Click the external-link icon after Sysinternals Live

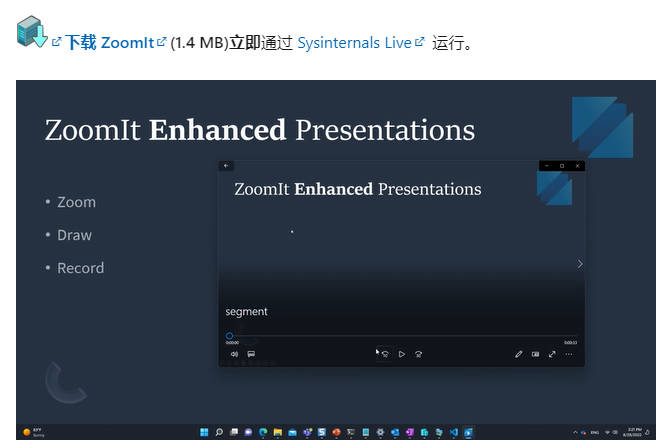tap(419, 41)
